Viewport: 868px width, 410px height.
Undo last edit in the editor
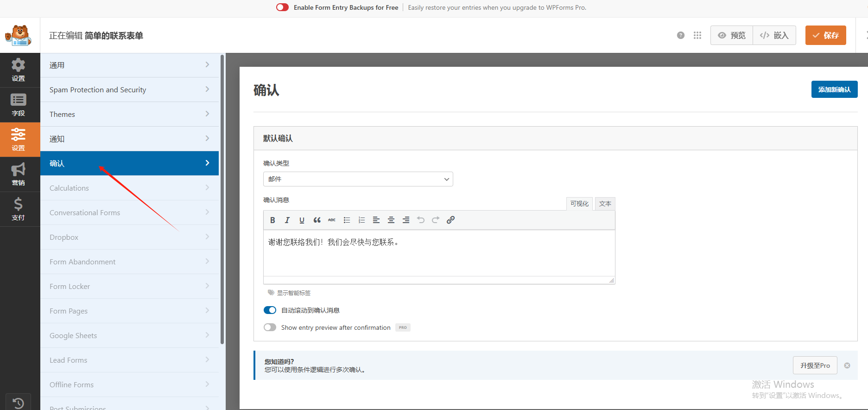click(x=421, y=220)
